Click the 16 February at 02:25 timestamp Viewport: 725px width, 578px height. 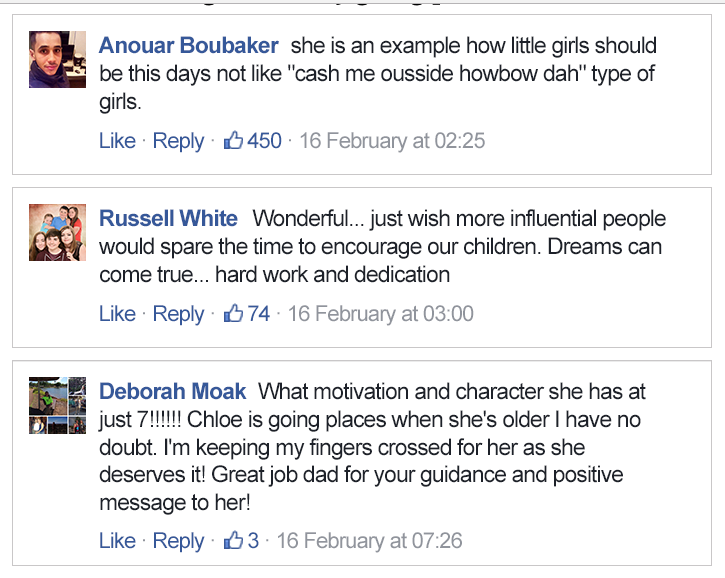[x=392, y=141]
